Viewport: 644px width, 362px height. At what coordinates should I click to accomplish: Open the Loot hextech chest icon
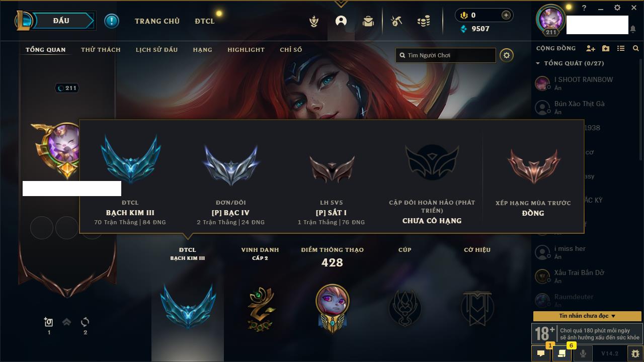pyautogui.click(x=396, y=21)
